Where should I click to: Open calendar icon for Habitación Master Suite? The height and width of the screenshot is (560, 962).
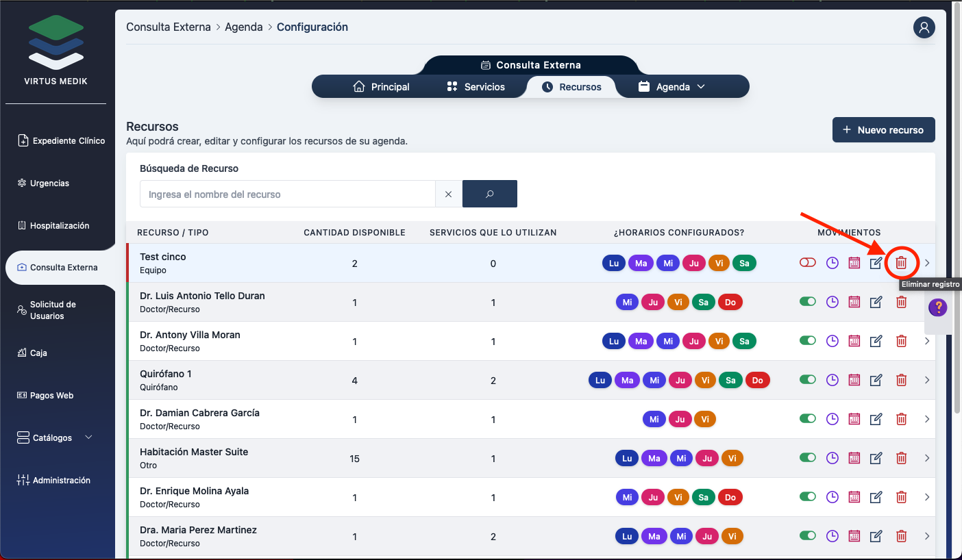854,458
